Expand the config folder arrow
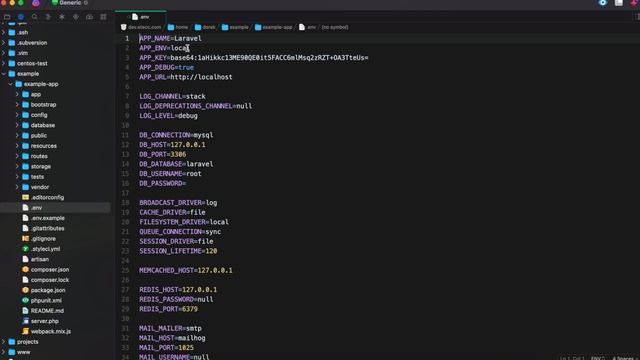The height and width of the screenshot is (360, 640). [x=17, y=115]
